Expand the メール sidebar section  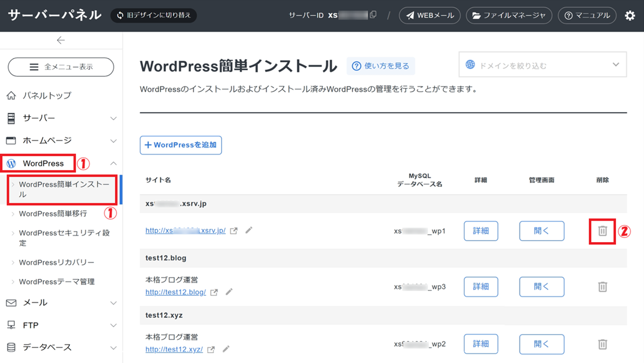pyautogui.click(x=61, y=303)
